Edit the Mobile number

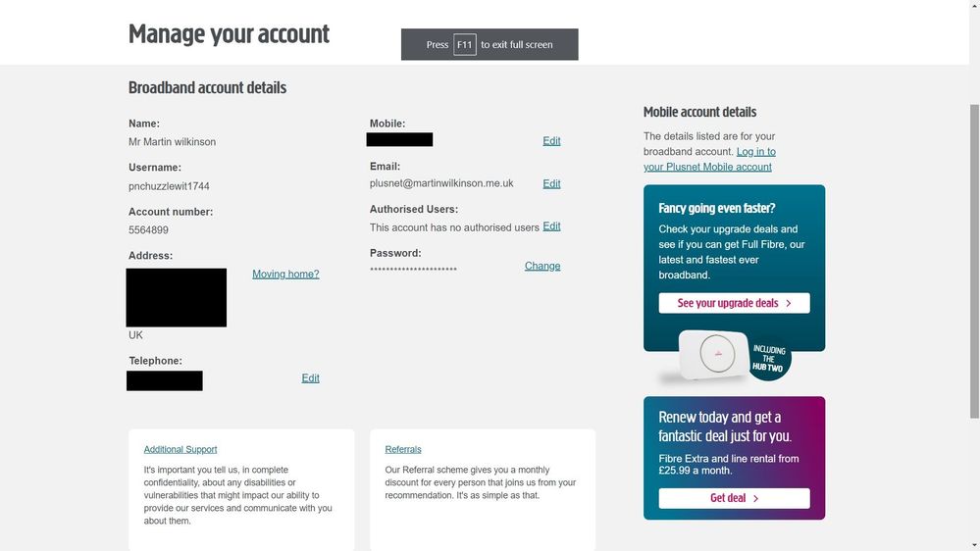tap(551, 141)
